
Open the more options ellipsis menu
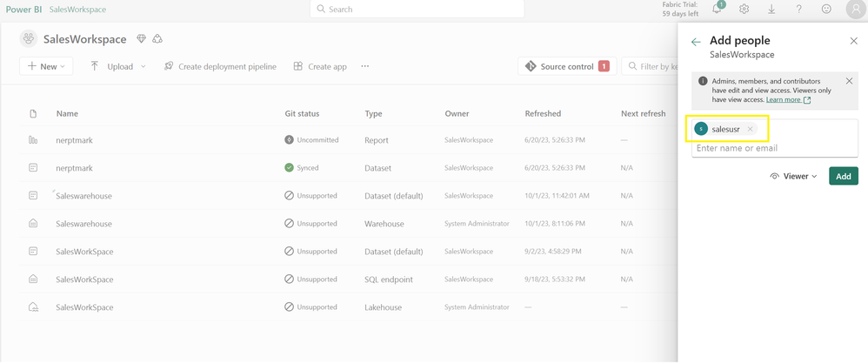point(364,66)
